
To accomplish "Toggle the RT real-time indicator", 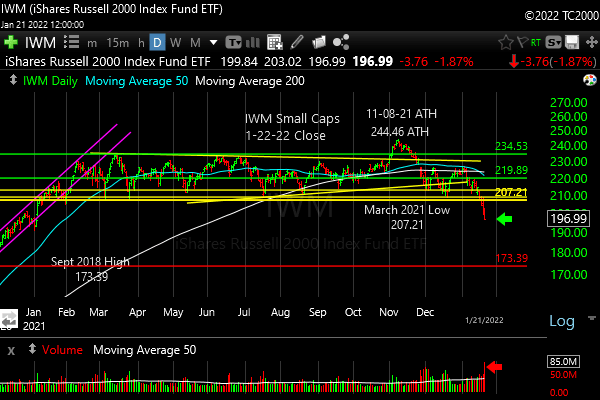I will [536, 42].
